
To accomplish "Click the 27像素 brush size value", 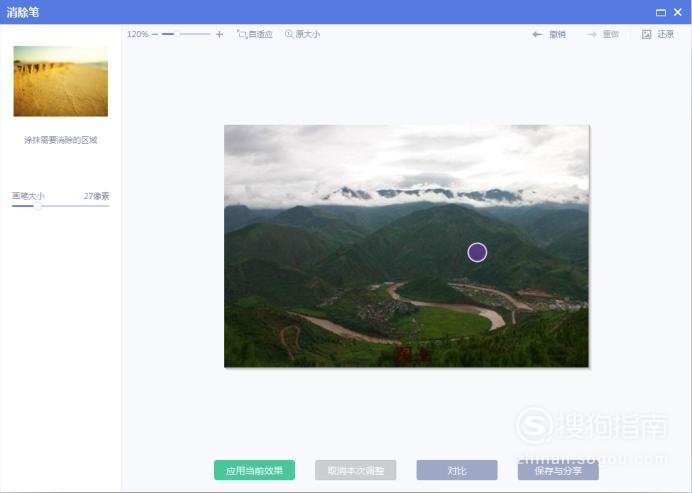I will (96, 196).
